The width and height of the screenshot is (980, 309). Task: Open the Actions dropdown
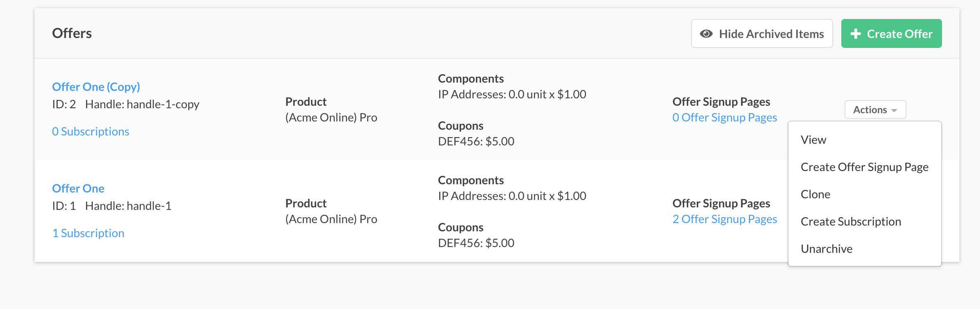[875, 110]
